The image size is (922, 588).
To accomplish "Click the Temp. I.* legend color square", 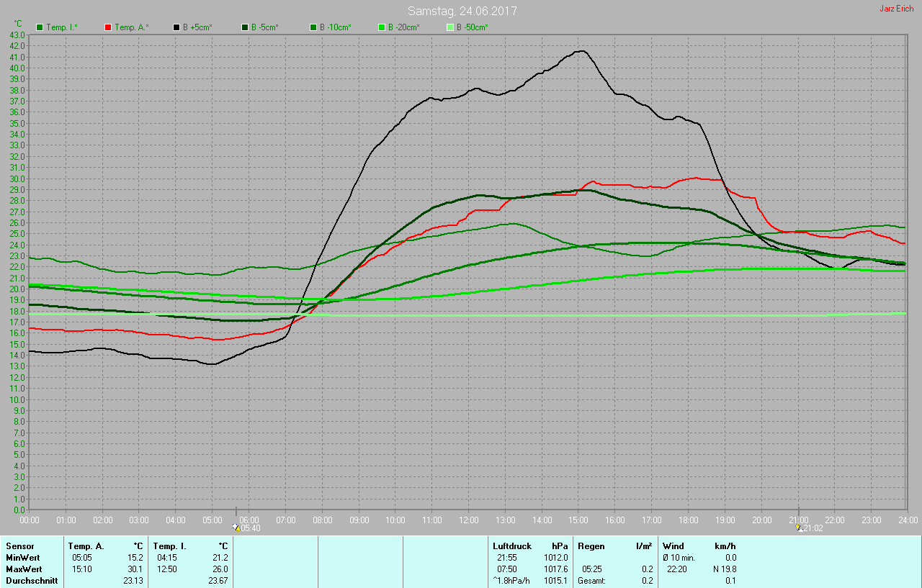I will coord(40,27).
